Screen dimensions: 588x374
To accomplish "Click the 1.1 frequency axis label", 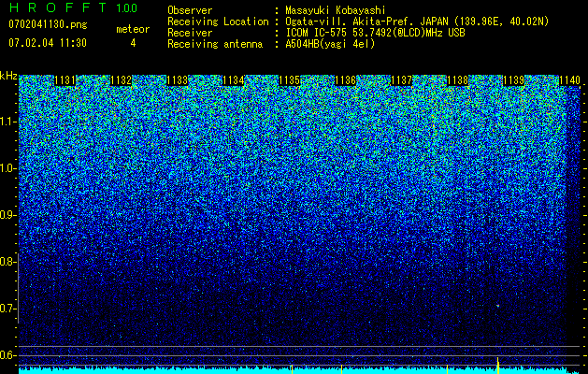I will pos(8,122).
